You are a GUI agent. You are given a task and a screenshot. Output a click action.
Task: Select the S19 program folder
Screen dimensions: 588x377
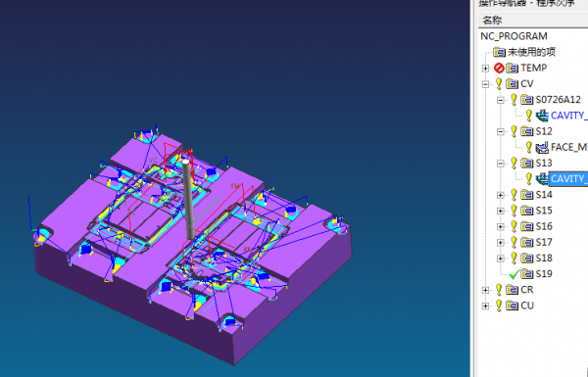pyautogui.click(x=544, y=274)
